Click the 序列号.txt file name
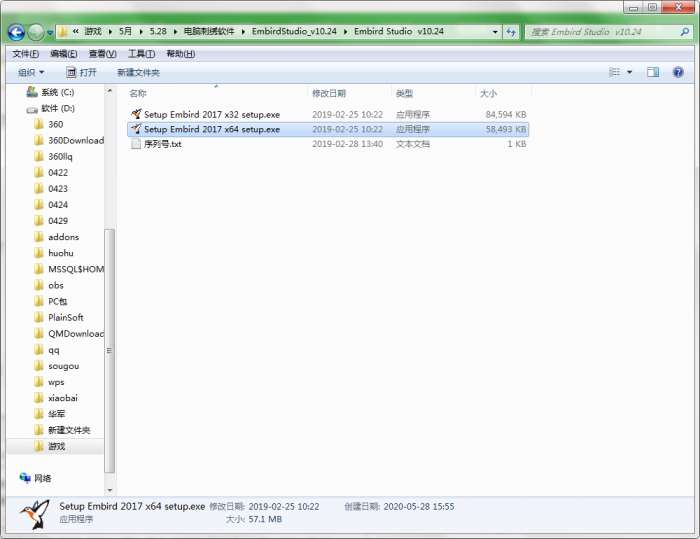 coord(162,144)
